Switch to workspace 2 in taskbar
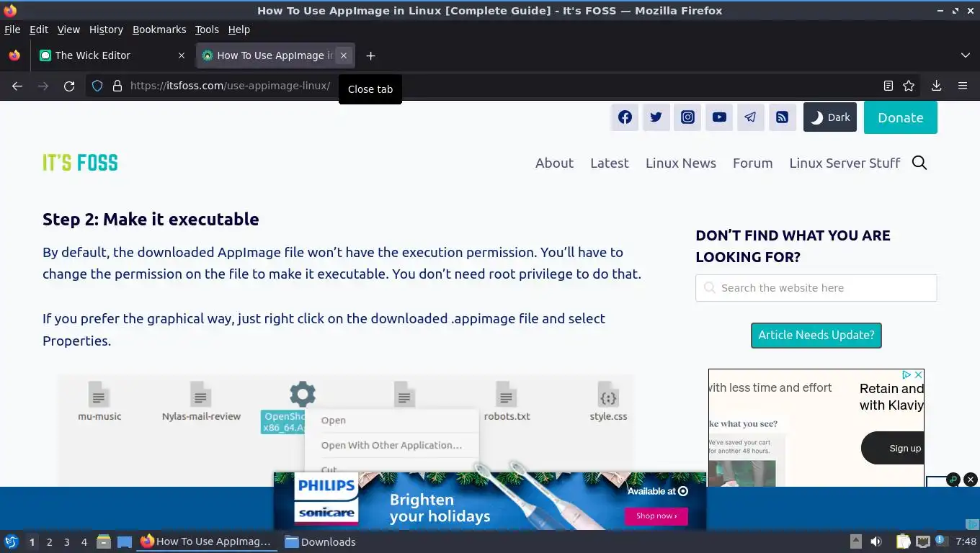The image size is (980, 553). pyautogui.click(x=49, y=542)
